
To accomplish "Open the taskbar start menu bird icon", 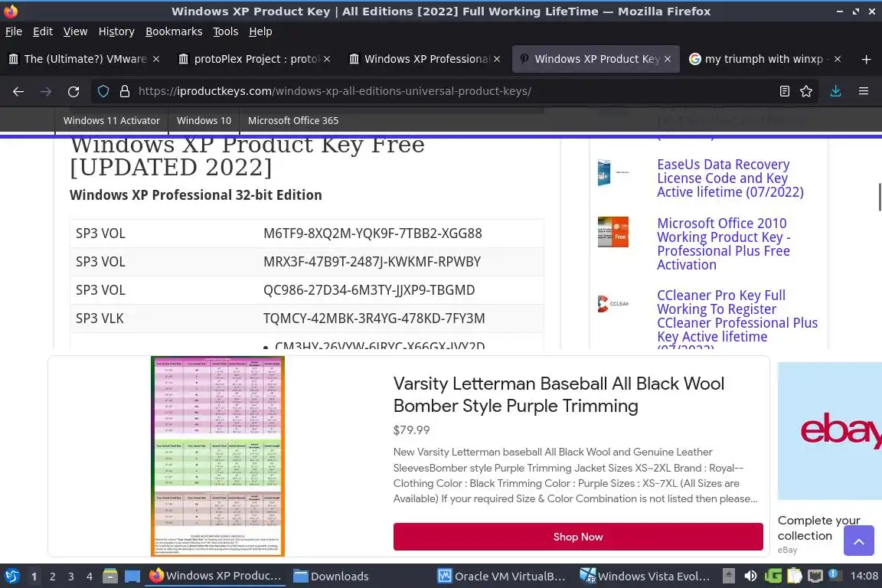I will 11,577.
